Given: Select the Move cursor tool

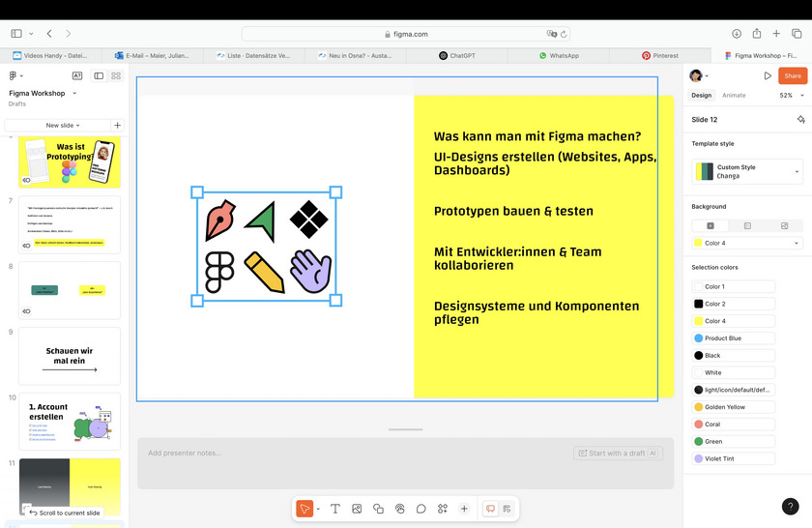Looking at the screenshot, I should tap(304, 509).
